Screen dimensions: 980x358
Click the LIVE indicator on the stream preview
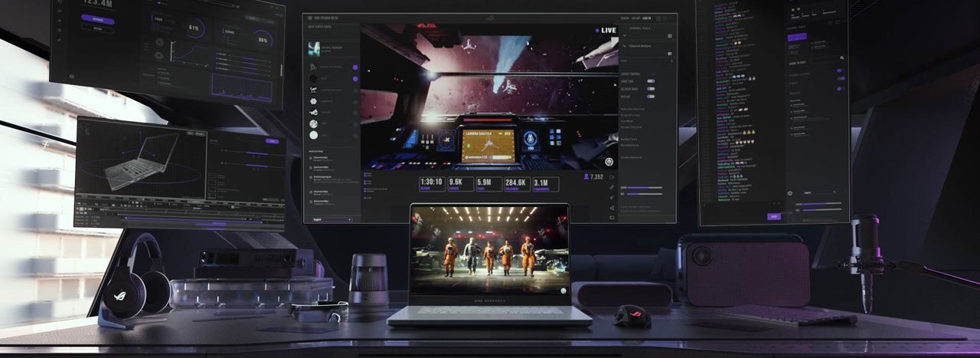606,30
